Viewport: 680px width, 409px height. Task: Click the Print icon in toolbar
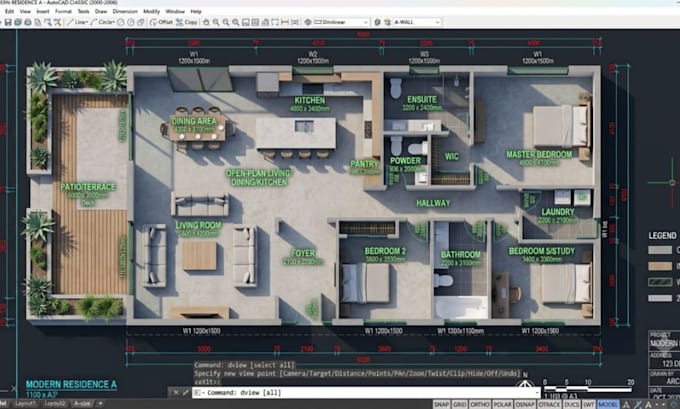pyautogui.click(x=28, y=22)
